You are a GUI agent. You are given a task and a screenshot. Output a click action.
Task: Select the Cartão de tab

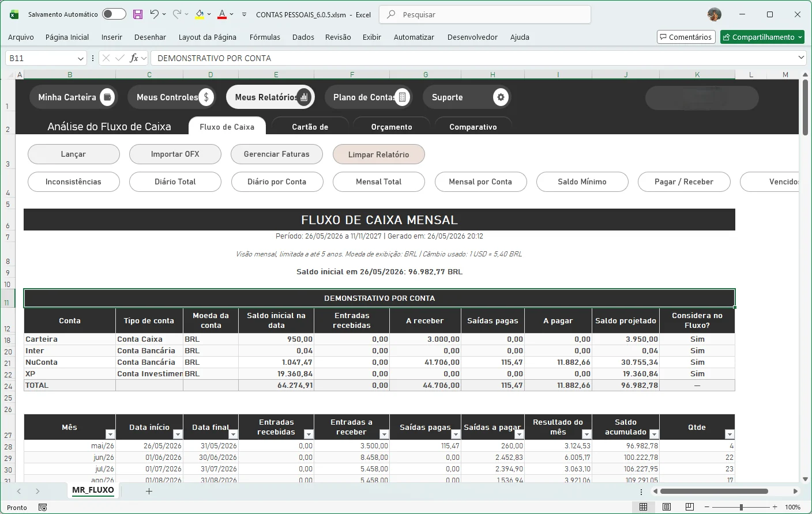[310, 127]
